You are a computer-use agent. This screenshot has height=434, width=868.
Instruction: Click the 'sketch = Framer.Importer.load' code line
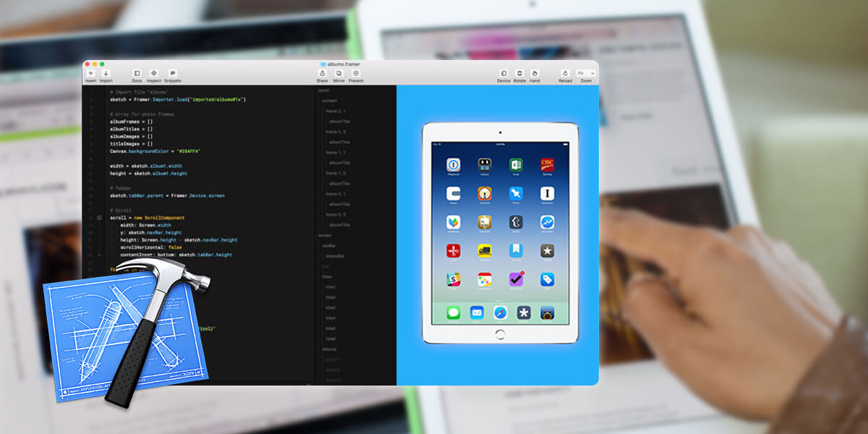pyautogui.click(x=178, y=99)
